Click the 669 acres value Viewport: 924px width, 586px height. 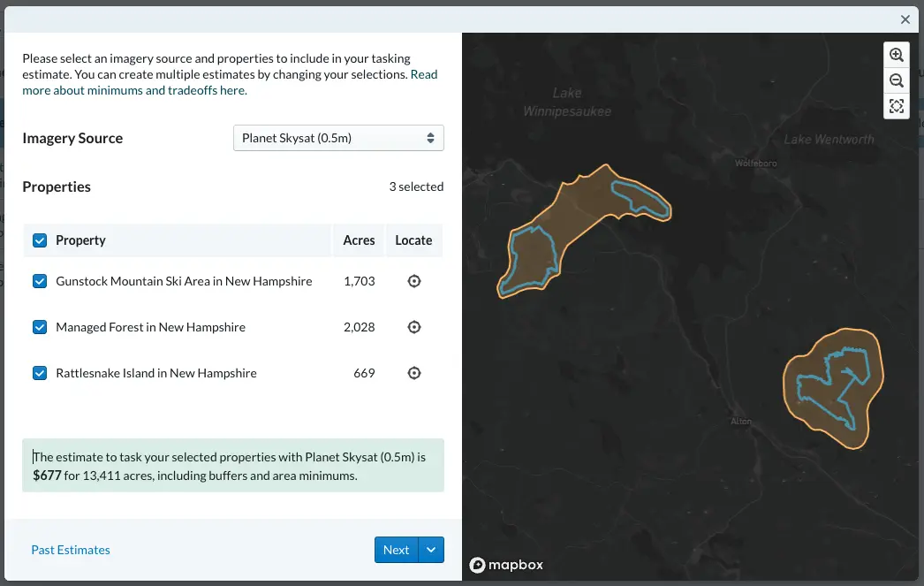click(x=364, y=373)
